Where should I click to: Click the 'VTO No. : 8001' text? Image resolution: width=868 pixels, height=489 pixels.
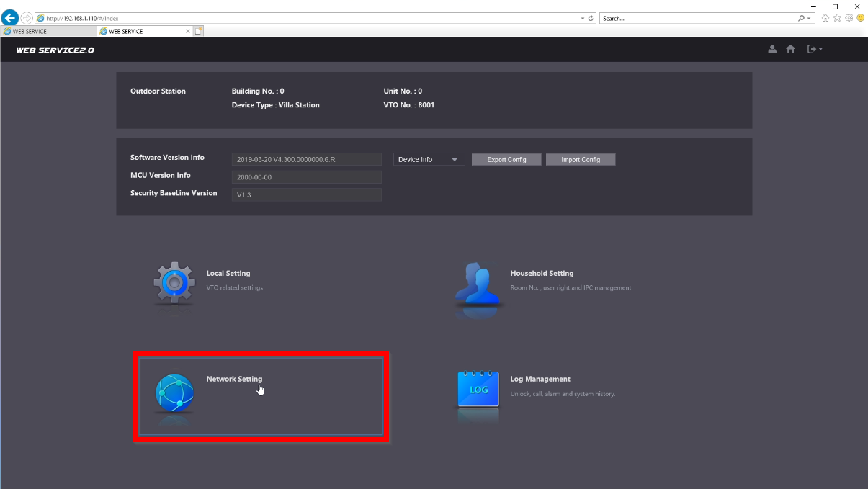409,105
